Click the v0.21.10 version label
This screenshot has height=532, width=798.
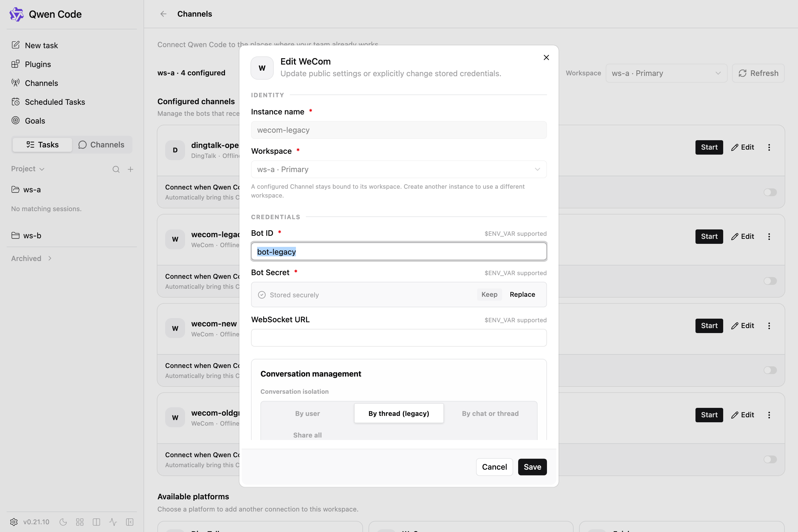coord(36,522)
